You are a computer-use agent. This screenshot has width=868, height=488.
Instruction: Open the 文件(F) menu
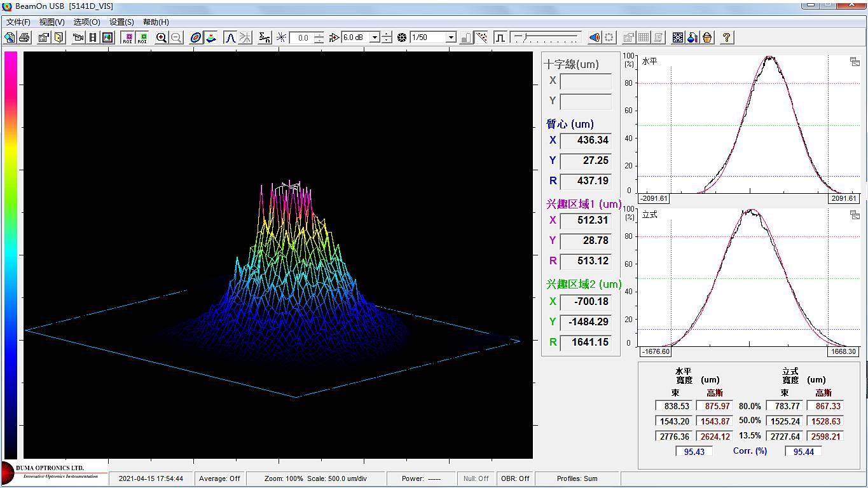[18, 22]
